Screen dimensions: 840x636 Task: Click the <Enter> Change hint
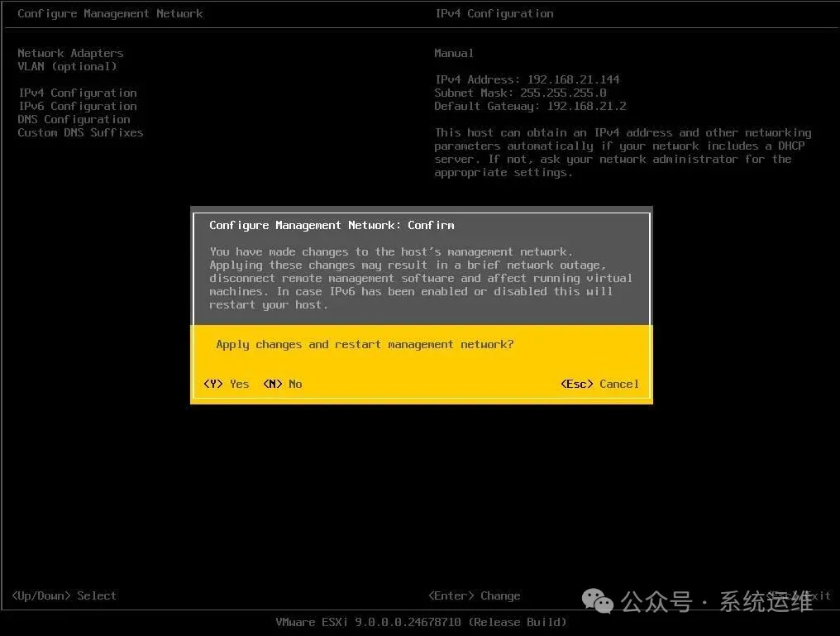[474, 595]
